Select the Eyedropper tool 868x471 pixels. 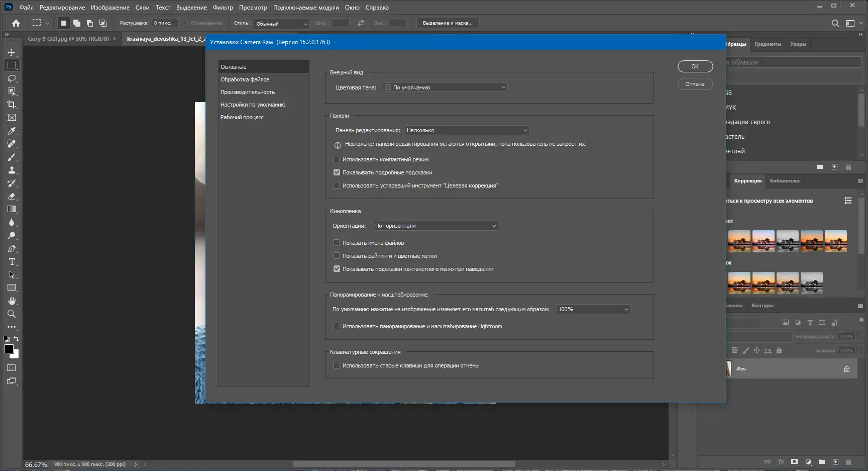[x=12, y=131]
